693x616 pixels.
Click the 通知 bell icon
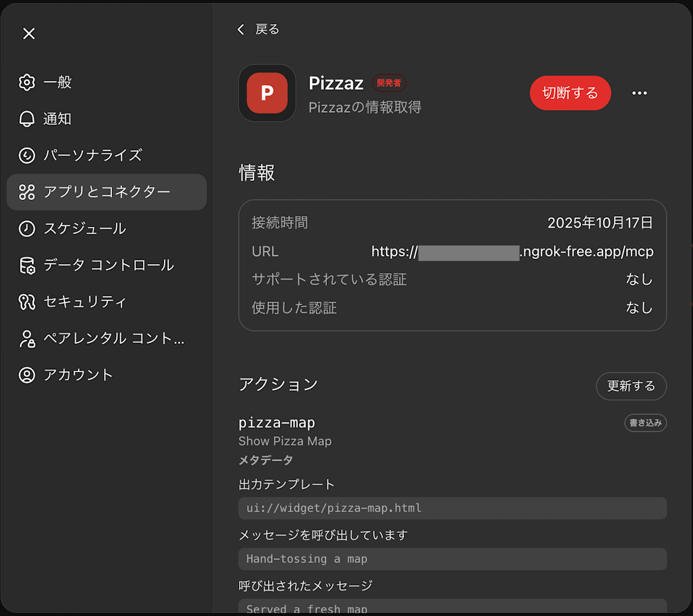tap(27, 119)
